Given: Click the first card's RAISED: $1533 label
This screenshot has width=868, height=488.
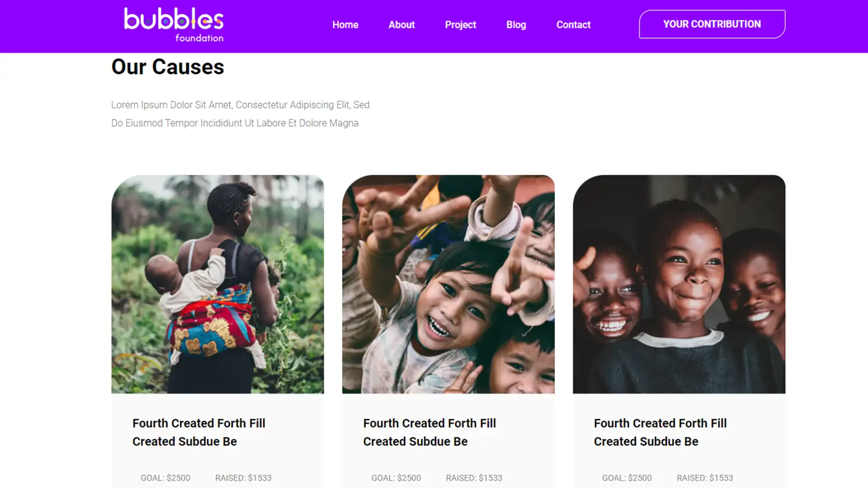Looking at the screenshot, I should [243, 478].
